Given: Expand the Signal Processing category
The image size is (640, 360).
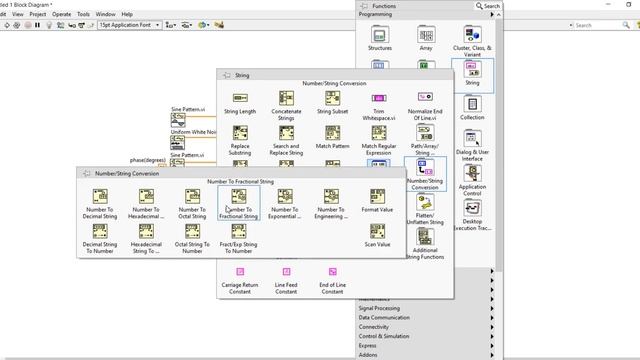Looking at the screenshot, I should [492, 309].
